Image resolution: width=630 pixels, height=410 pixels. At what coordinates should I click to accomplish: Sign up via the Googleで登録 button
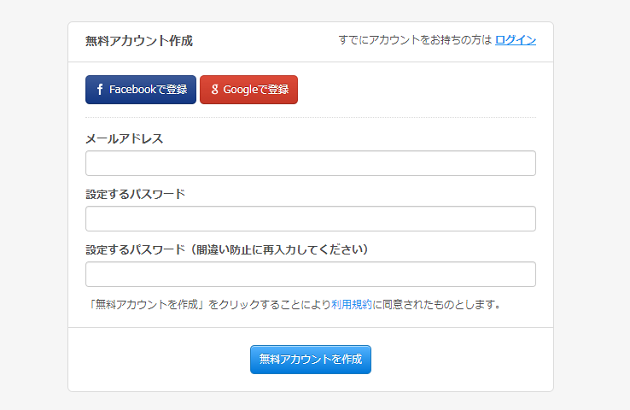point(249,90)
